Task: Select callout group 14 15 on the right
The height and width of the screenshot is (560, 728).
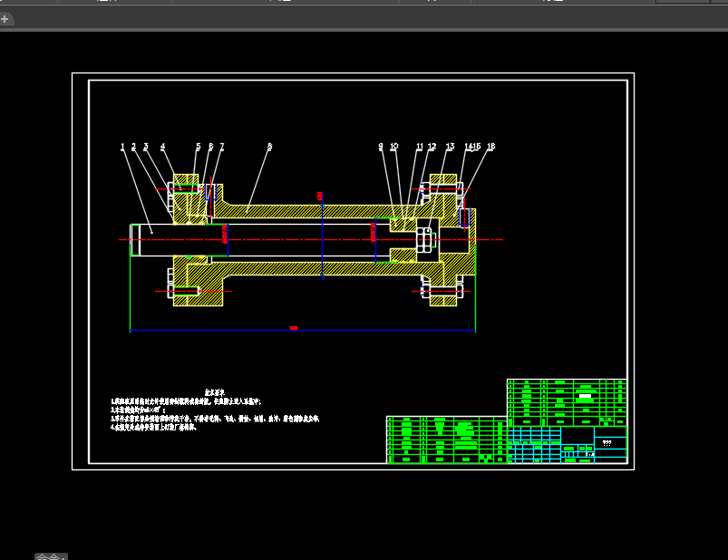Action: (x=471, y=145)
